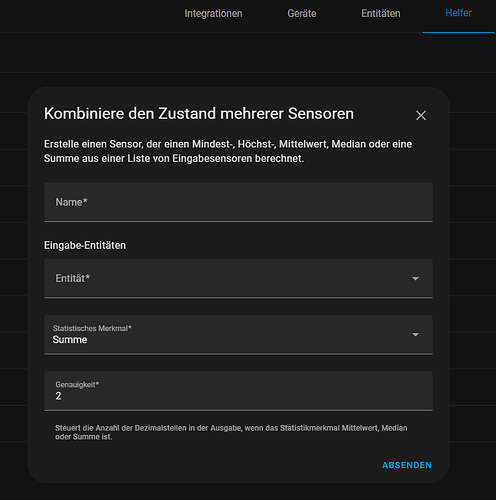This screenshot has height=500, width=496.
Task: Click the Entität* placeholder label
Action: (x=73, y=278)
